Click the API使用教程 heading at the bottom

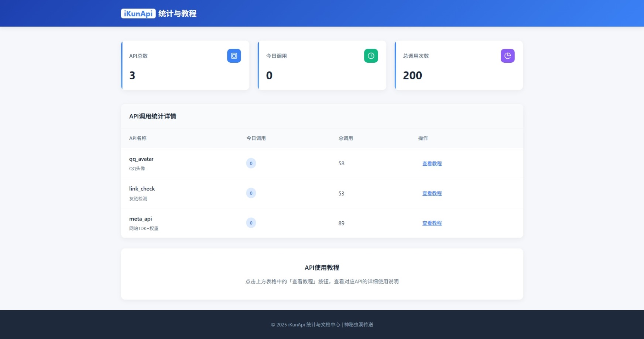pos(322,268)
